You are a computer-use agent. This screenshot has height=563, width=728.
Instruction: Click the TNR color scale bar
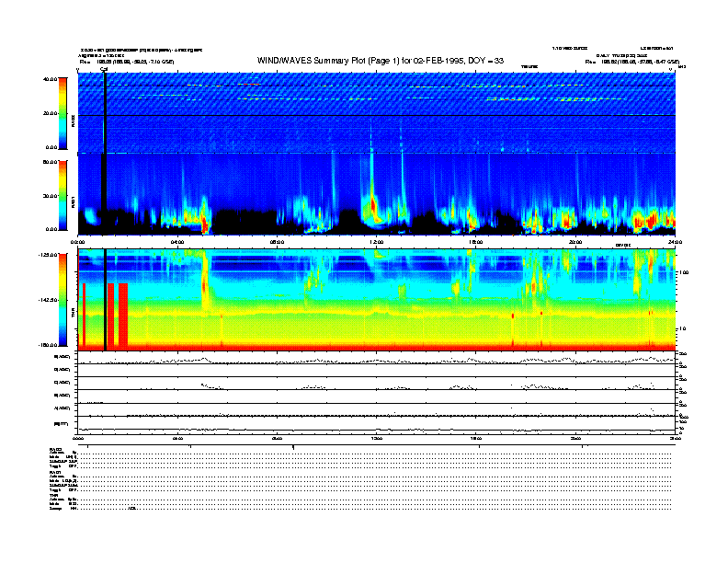[x=63, y=300]
